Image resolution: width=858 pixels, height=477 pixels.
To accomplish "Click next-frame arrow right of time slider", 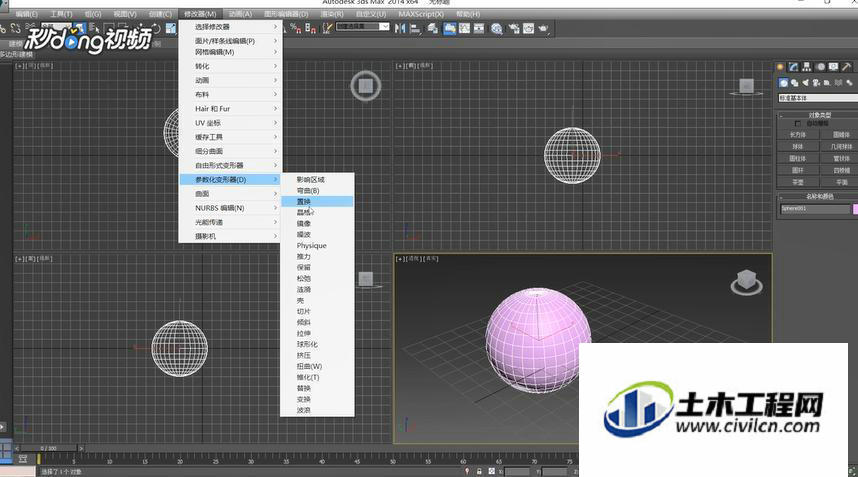I will click(x=81, y=448).
